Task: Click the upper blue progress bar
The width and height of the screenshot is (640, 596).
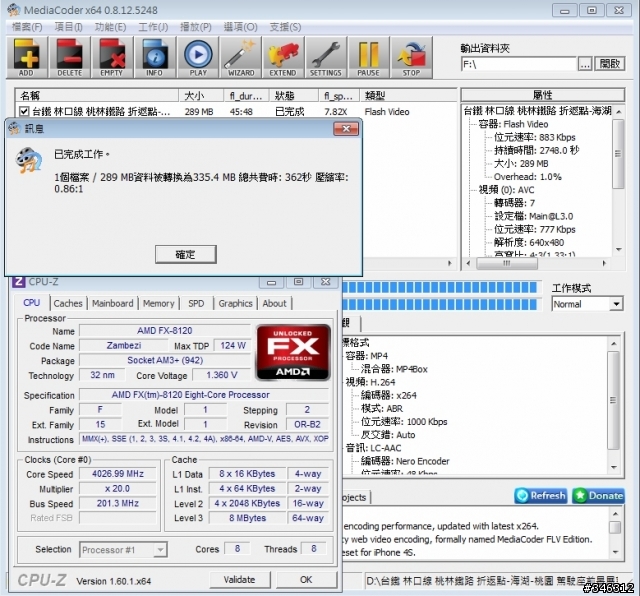Action: tap(442, 287)
